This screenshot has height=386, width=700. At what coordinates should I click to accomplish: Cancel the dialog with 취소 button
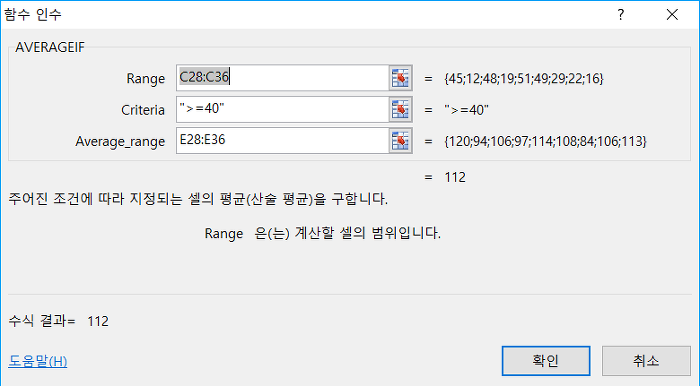coord(646,361)
